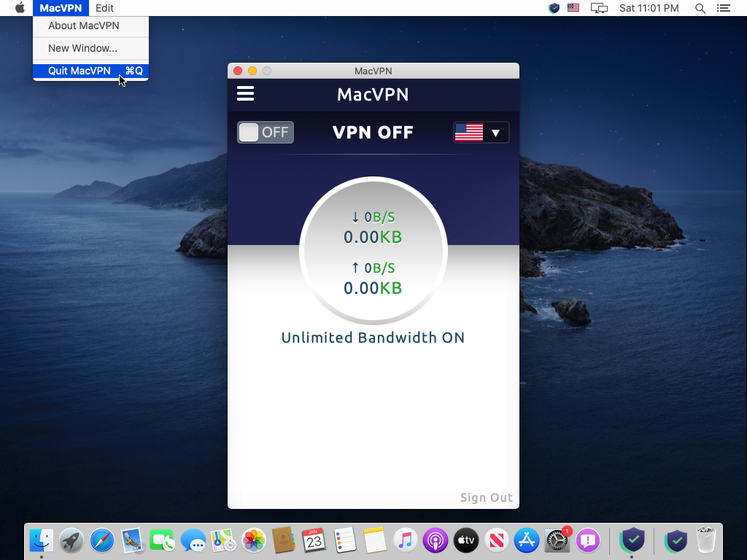
Task: Close the open MacVPN menu bar title
Action: (61, 8)
